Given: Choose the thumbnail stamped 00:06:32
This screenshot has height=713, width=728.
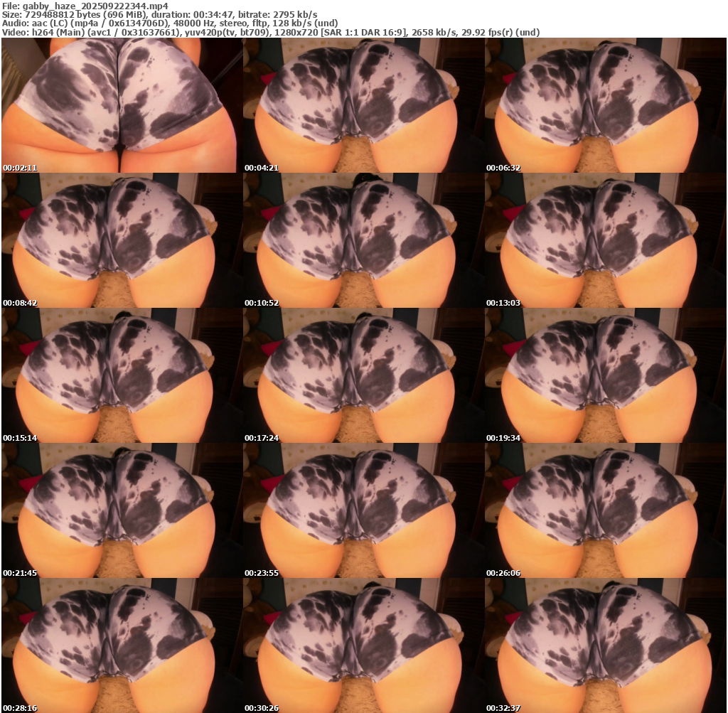Looking at the screenshot, I should tap(606, 105).
